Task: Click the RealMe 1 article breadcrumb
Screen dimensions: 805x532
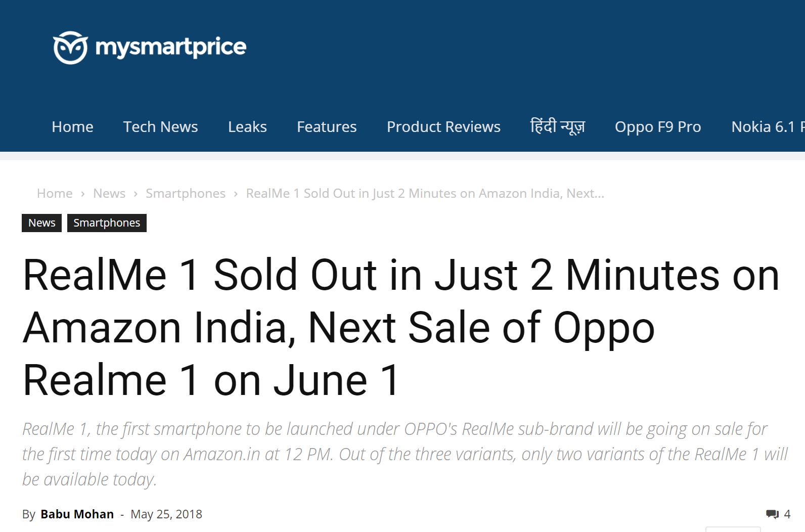Action: tap(425, 193)
